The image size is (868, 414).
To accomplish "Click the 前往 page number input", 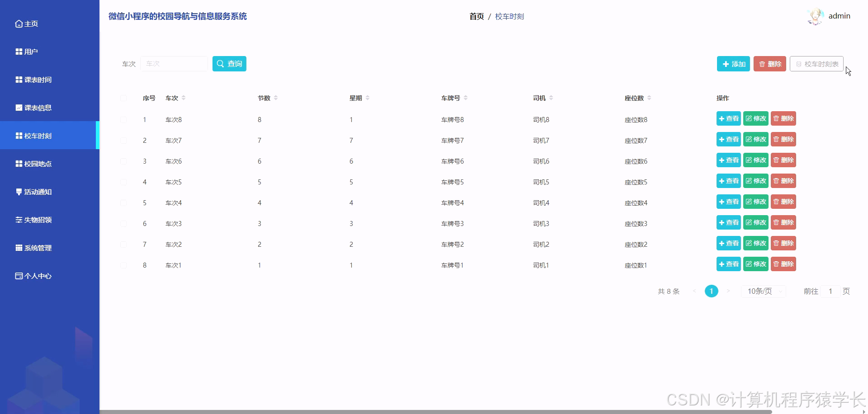I will pyautogui.click(x=830, y=291).
